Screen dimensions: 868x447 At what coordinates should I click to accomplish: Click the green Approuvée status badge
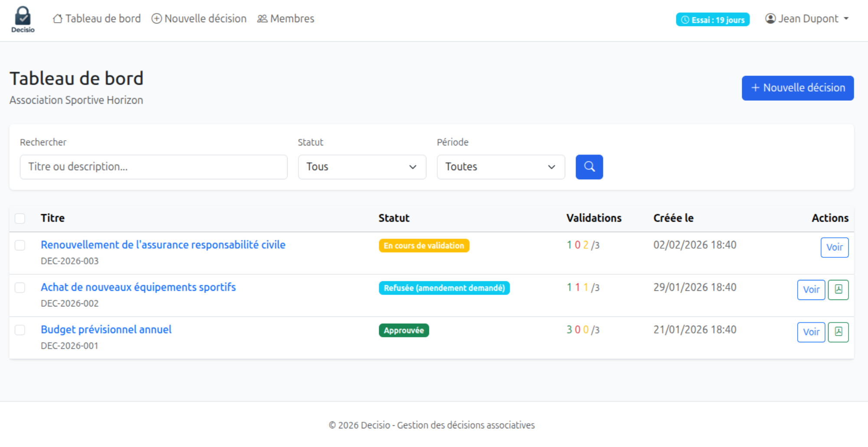pos(403,330)
